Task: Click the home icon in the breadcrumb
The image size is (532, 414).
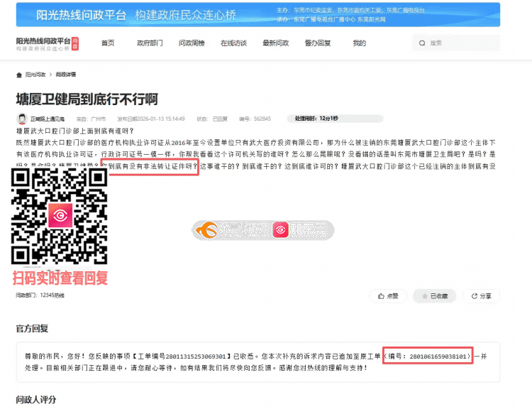Action: click(19, 75)
